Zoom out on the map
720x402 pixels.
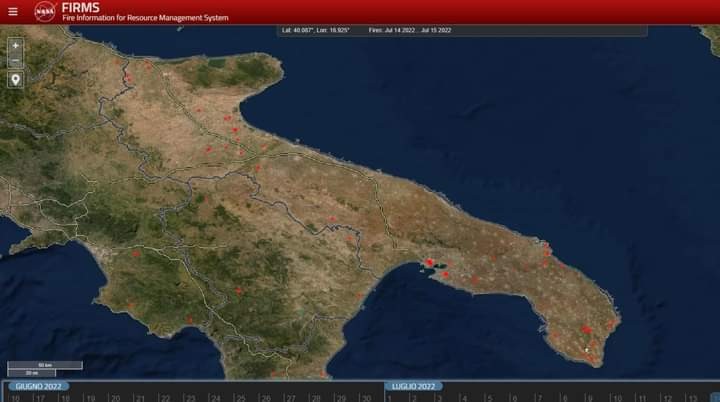tap(15, 61)
